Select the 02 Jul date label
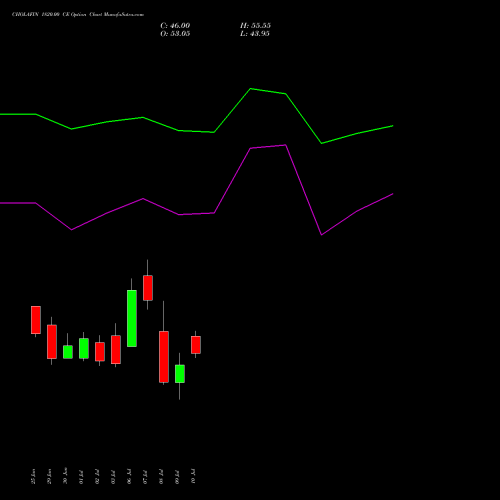This screenshot has height=500, width=500. click(97, 477)
